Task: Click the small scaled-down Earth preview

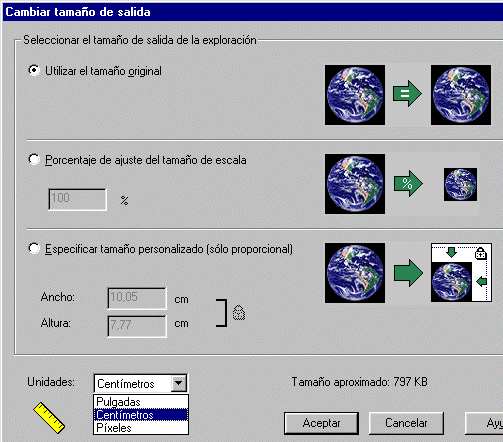Action: click(x=460, y=184)
